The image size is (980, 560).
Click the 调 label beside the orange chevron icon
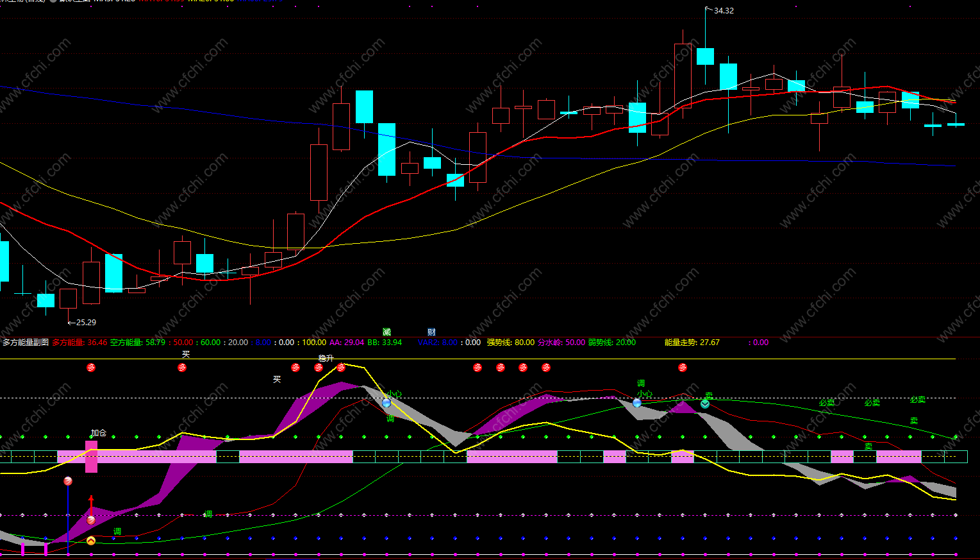click(117, 531)
